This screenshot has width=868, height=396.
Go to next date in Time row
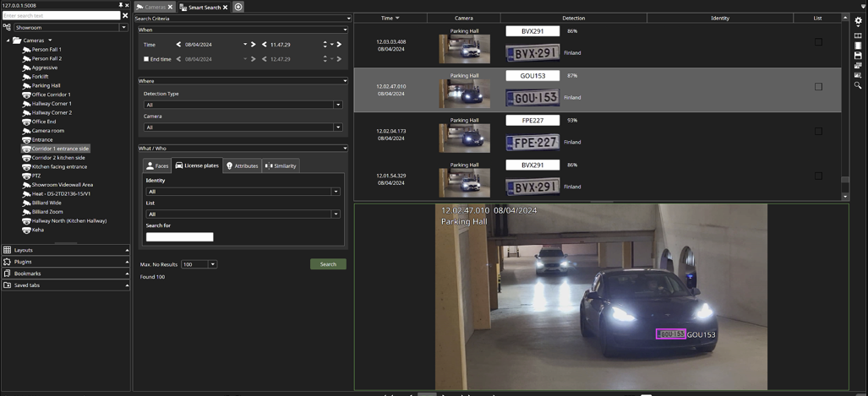[x=253, y=44]
